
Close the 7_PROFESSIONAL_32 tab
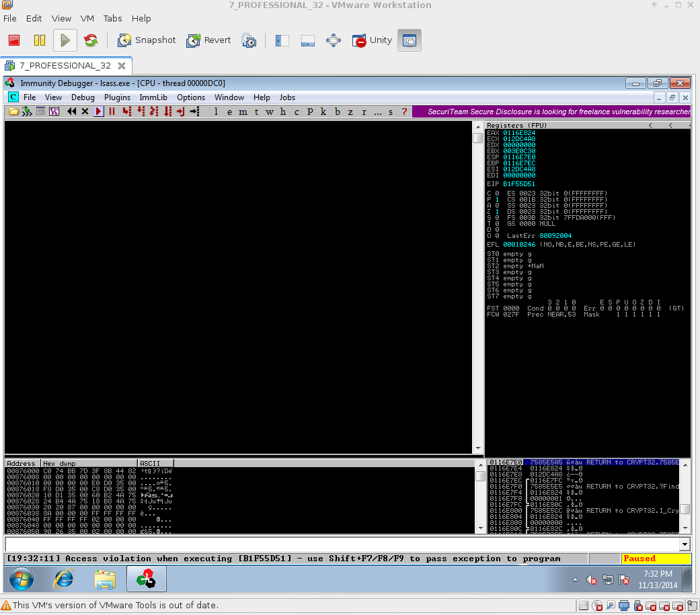[122, 66]
